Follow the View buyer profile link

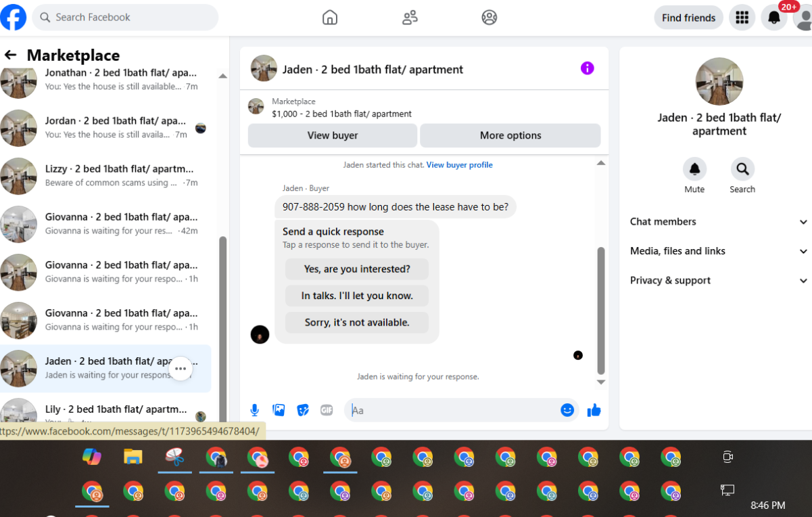459,165
